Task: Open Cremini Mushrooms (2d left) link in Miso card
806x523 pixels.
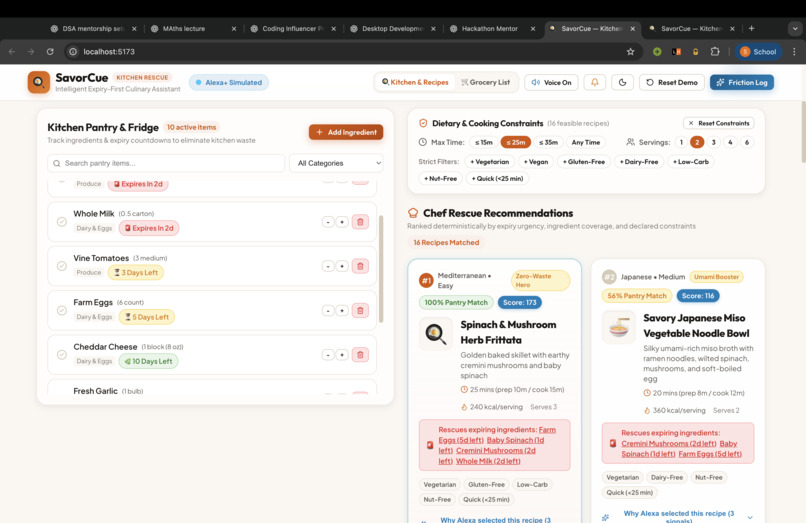Action: [x=669, y=444]
